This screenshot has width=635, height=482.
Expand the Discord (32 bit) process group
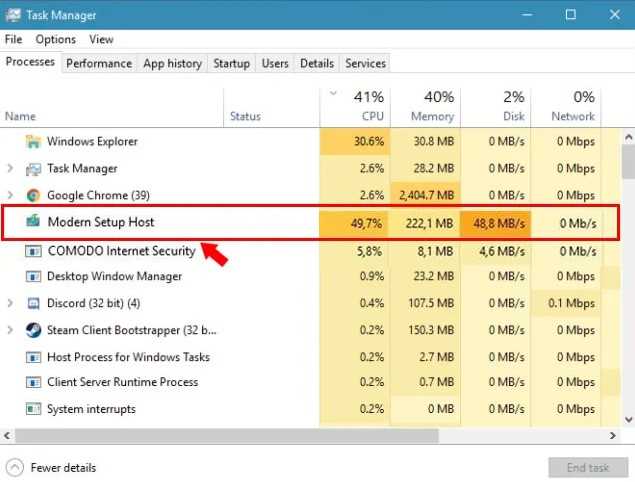[10, 303]
